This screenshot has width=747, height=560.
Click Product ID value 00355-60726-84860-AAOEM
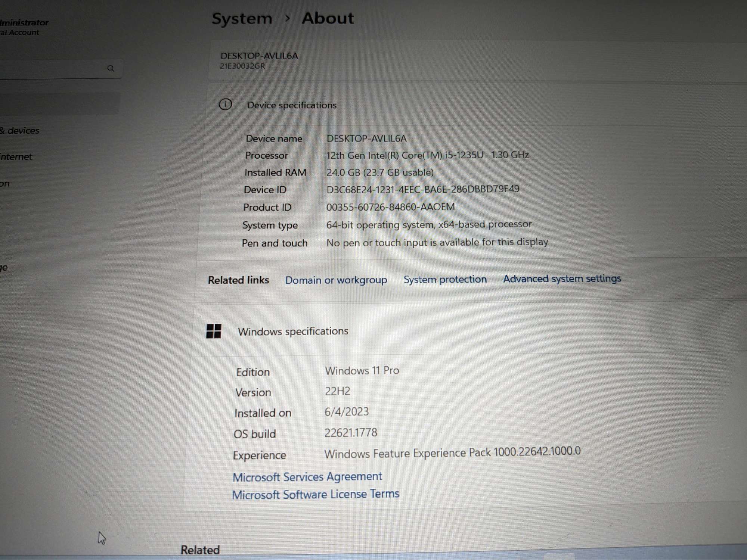click(x=391, y=207)
